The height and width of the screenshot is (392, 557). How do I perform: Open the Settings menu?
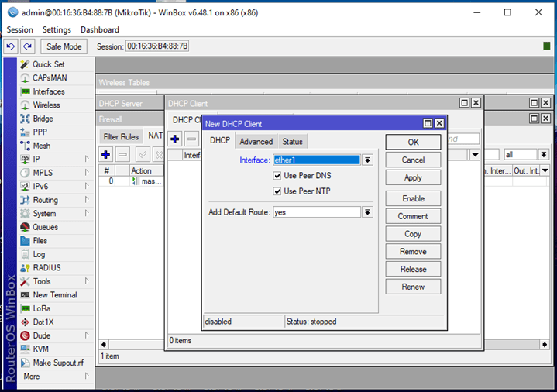click(57, 30)
